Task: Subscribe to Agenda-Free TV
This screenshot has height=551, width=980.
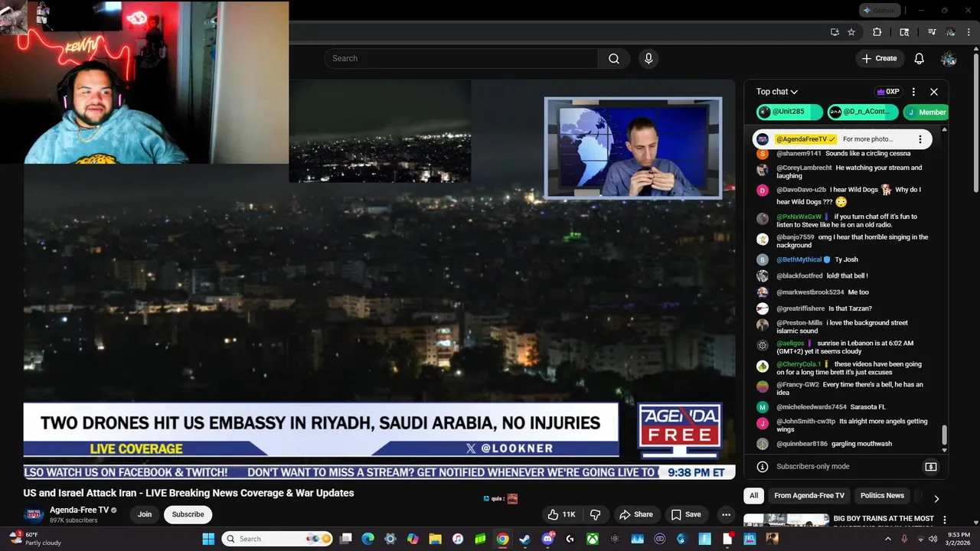Action: click(188, 514)
